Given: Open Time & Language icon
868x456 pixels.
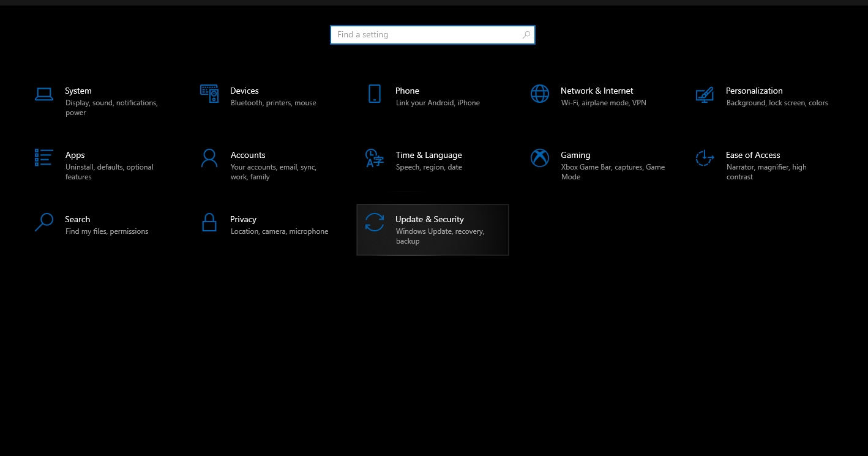Looking at the screenshot, I should pyautogui.click(x=375, y=158).
